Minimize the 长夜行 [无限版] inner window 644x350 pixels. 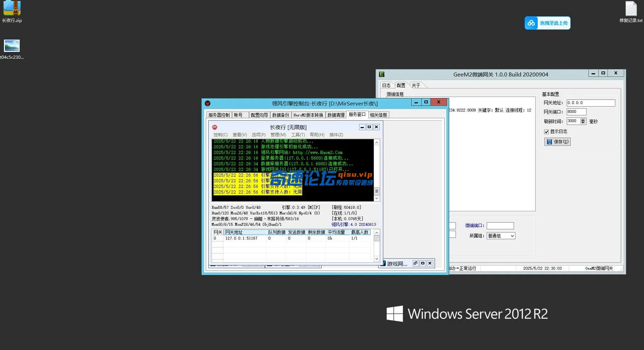tap(362, 127)
